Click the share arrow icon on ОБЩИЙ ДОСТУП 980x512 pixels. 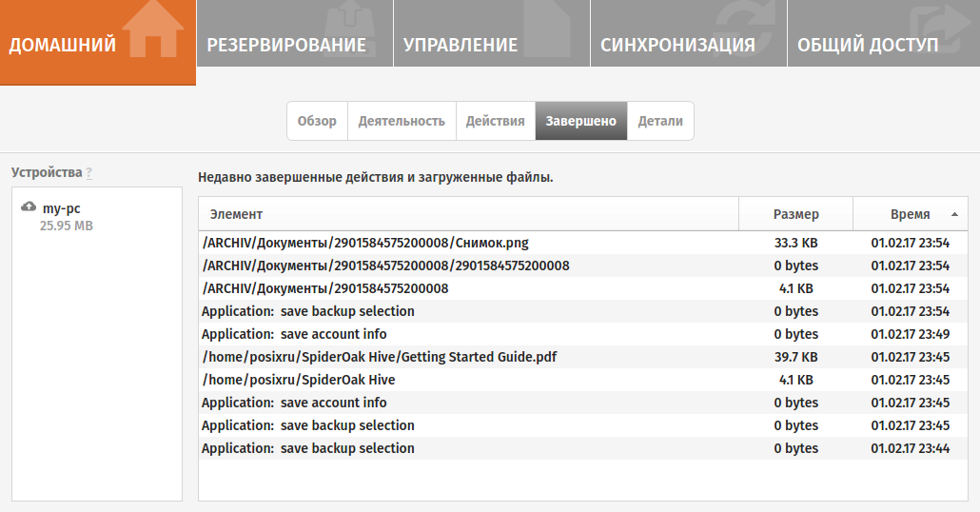click(941, 27)
